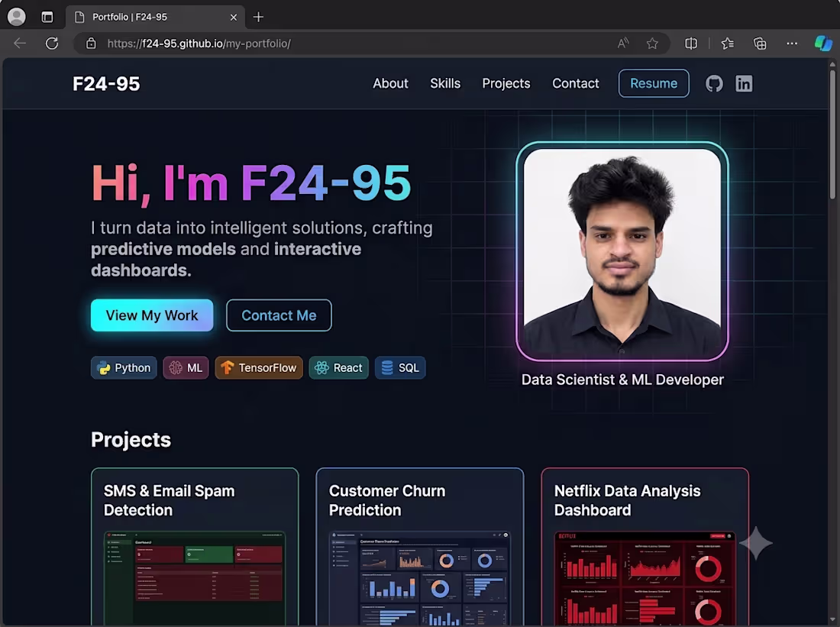Open the Favorites list
Viewport: 840px width, 627px height.
click(x=728, y=44)
